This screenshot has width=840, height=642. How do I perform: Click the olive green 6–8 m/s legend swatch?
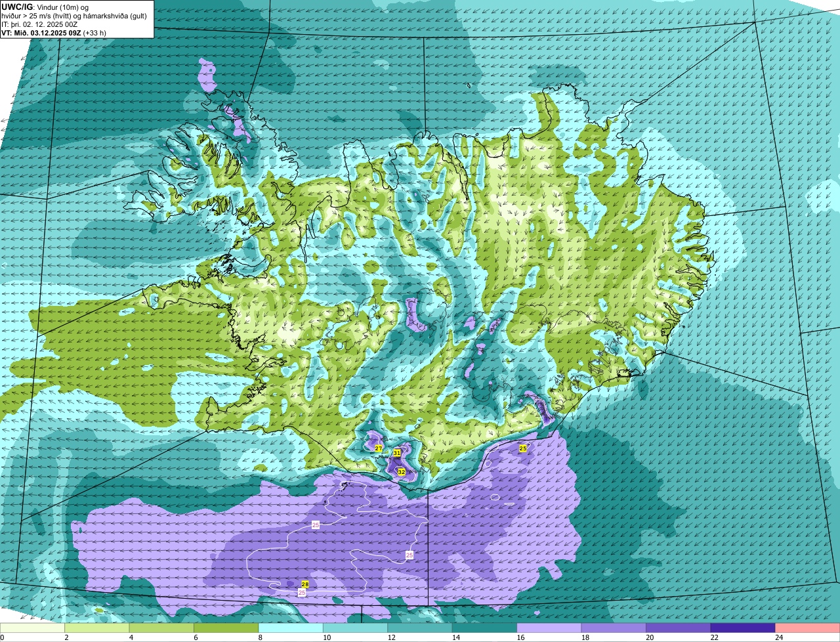pos(226,628)
